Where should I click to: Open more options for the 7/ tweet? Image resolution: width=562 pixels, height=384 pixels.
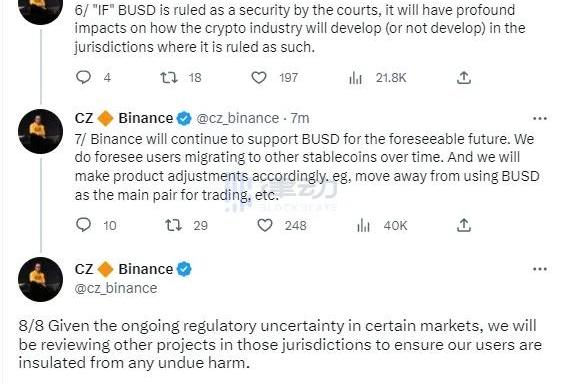(x=540, y=118)
